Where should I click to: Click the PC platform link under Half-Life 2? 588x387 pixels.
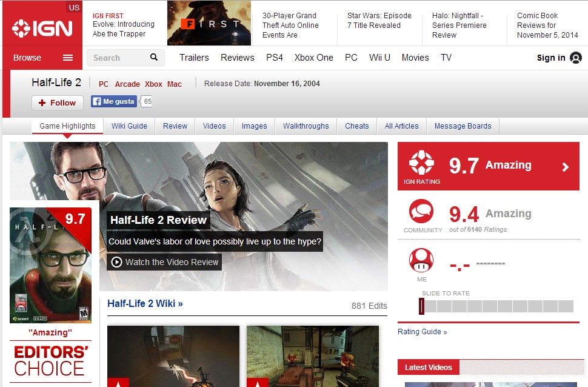pos(104,84)
